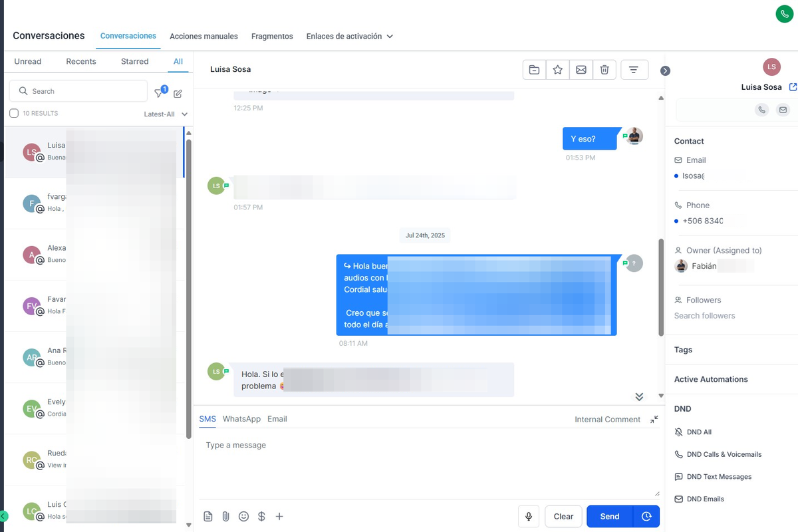Insert an emoji using the smiley icon
Viewport: 798px width, 532px height.
pos(243,516)
